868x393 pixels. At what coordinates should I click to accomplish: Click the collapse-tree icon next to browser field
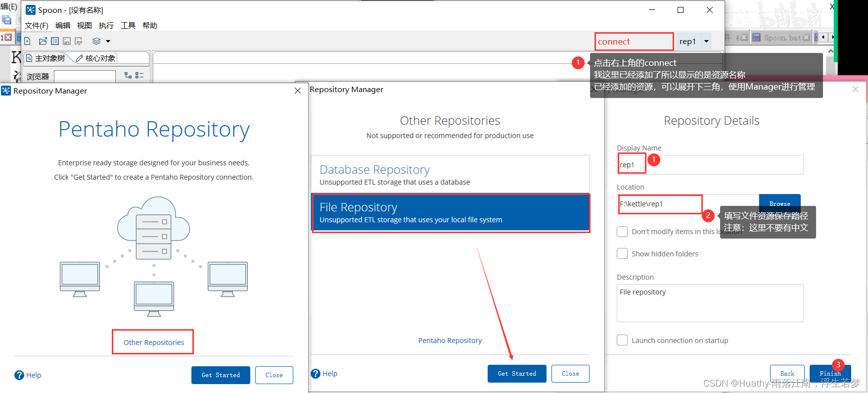point(139,75)
